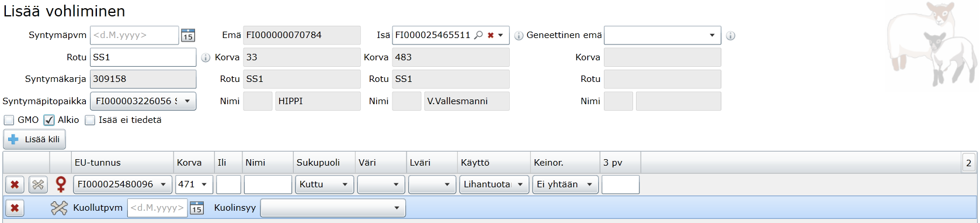Viewport: 980px width, 223px height.
Task: Delete kid row FI000025480096 with red X
Action: pyautogui.click(x=15, y=184)
